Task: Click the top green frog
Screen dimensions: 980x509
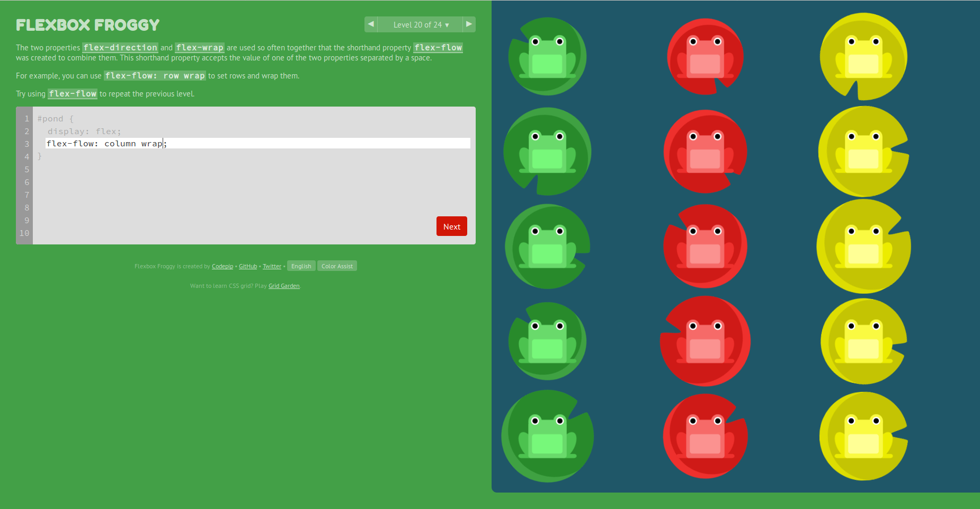Action: (547, 57)
